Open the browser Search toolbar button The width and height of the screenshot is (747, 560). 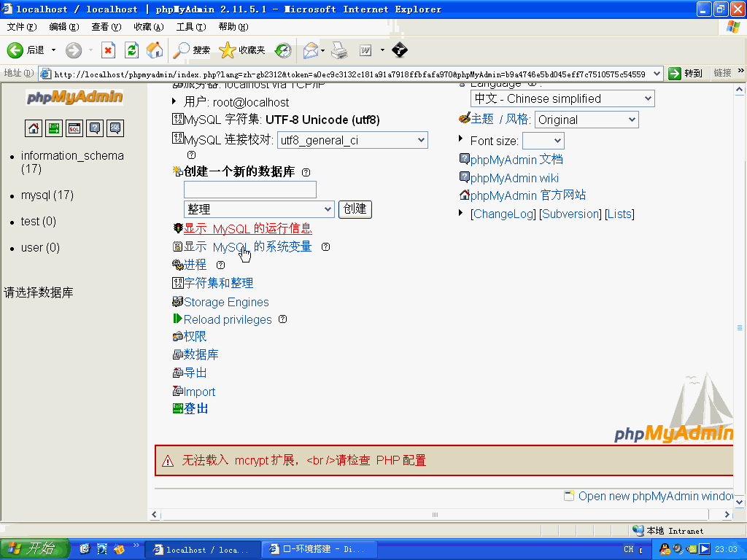(x=192, y=50)
